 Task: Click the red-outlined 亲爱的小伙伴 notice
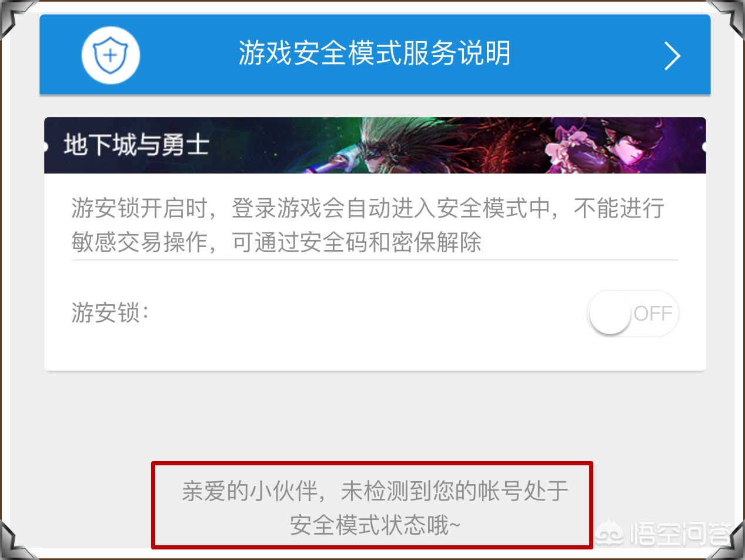click(372, 505)
